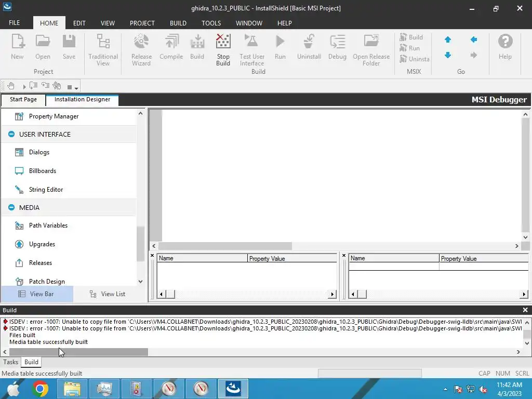Image resolution: width=532 pixels, height=399 pixels.
Task: Open Release Folder from ribbon
Action: click(371, 50)
